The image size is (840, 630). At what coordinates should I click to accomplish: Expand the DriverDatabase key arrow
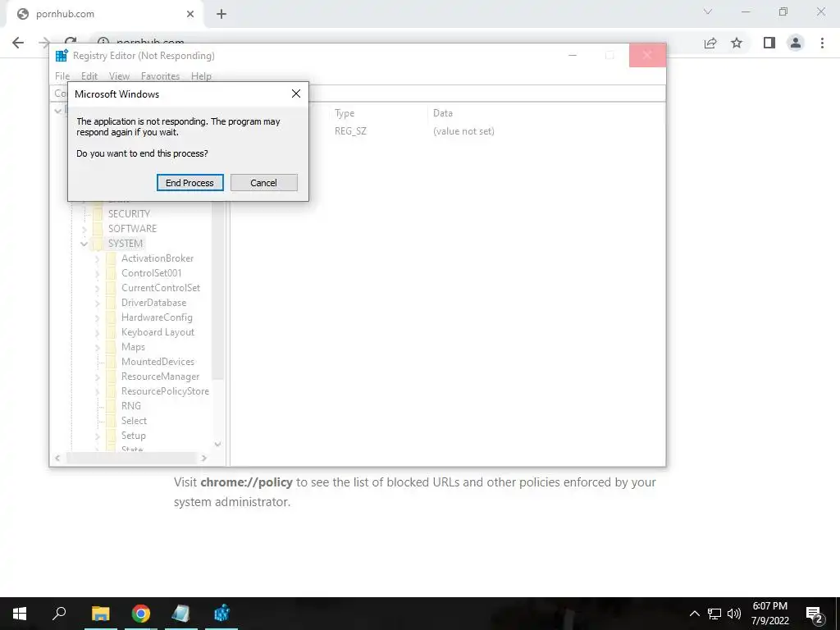[x=97, y=304]
